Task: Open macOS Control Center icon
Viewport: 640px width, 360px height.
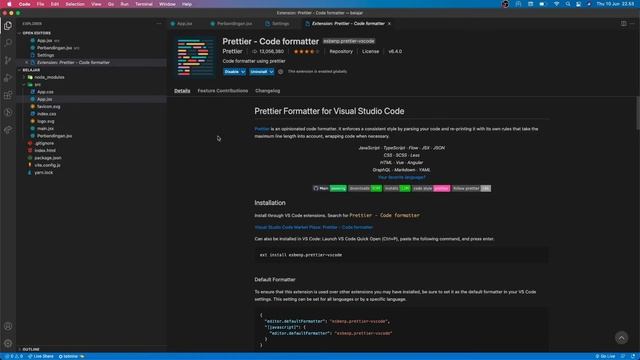Action: (x=578, y=4)
